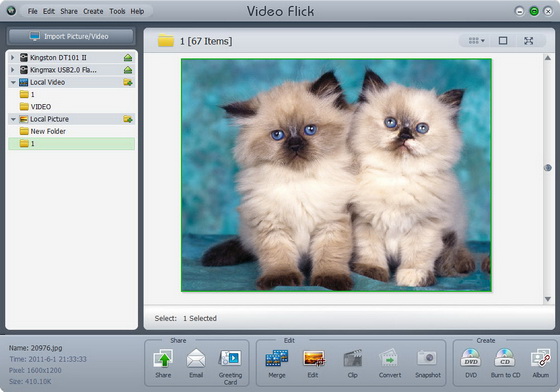Select the Burn to CD icon
The width and height of the screenshot is (560, 392).
(505, 358)
